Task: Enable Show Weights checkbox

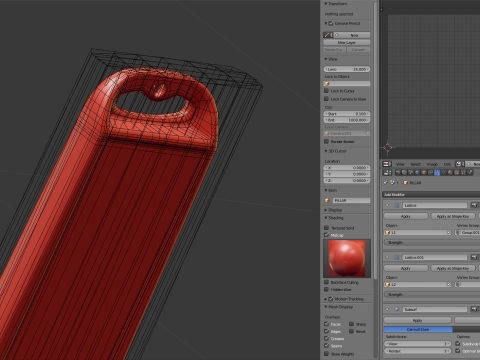Action: click(327, 354)
